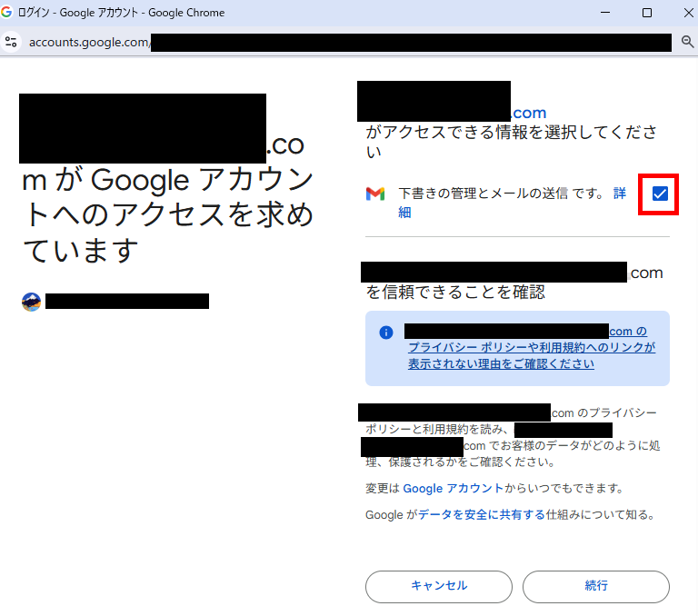Viewport: 698px width, 616px height.
Task: Click the キャンセル cancel button
Action: (438, 586)
